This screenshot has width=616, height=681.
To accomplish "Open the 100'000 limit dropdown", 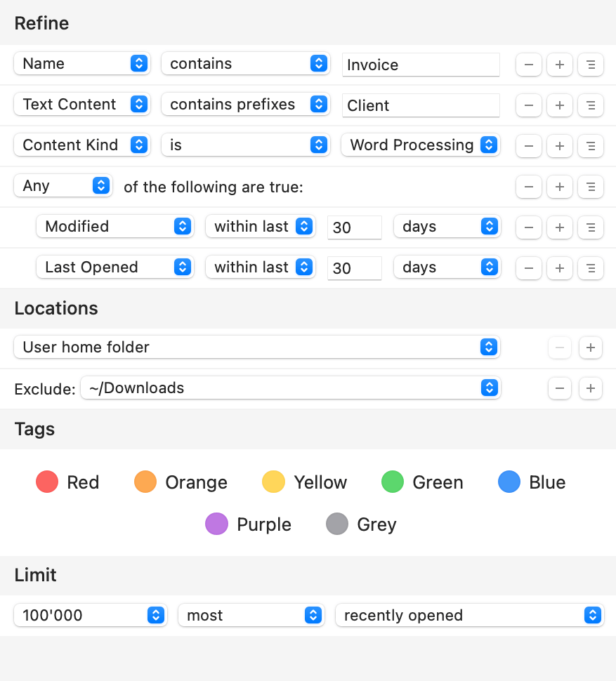I will [90, 616].
